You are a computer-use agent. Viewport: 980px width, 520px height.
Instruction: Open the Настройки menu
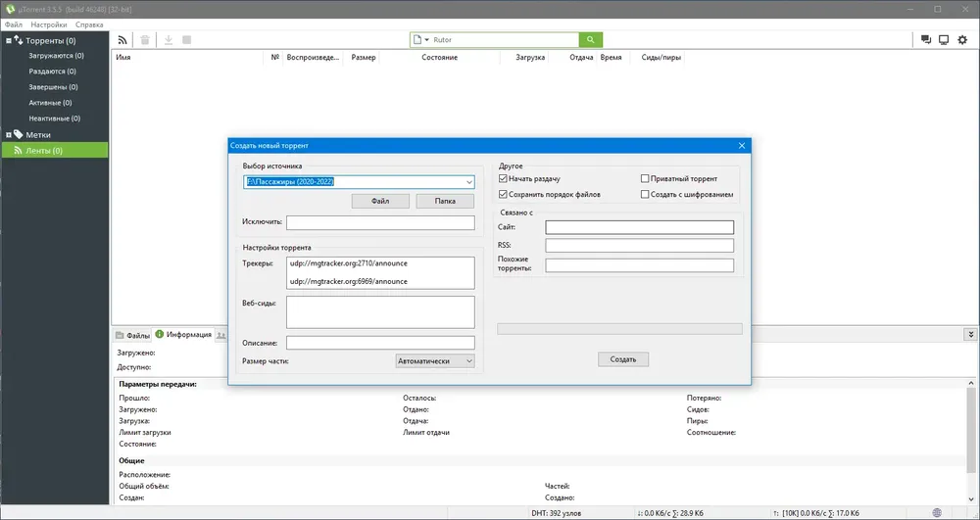click(x=49, y=24)
